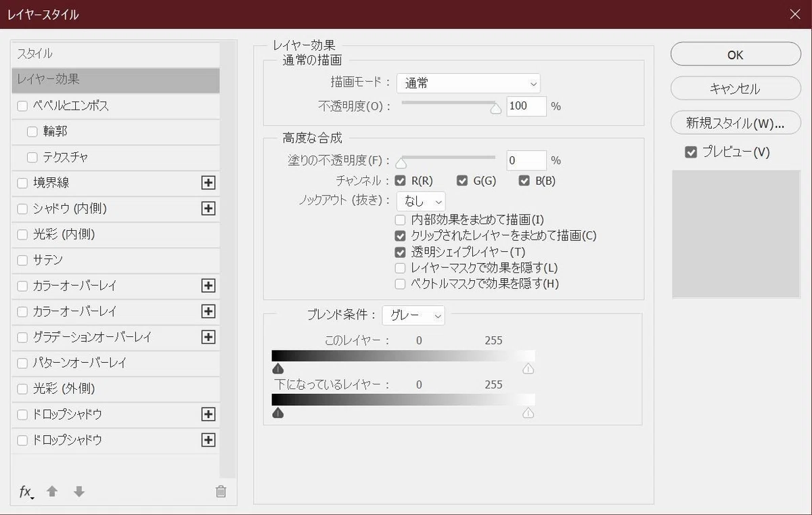Click the 新規スタイル(W)... button
This screenshot has width=812, height=515.
[x=736, y=123]
